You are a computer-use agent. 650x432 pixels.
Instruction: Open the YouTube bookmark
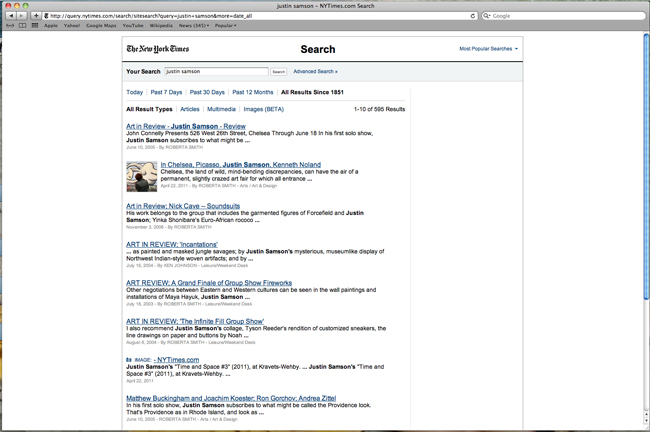pos(133,25)
